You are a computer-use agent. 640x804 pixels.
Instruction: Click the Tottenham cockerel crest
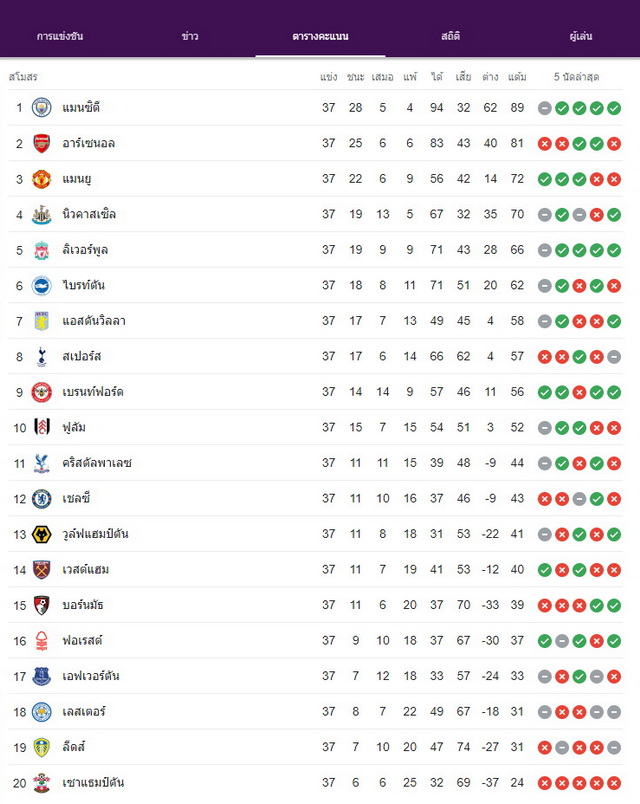pyautogui.click(x=42, y=356)
